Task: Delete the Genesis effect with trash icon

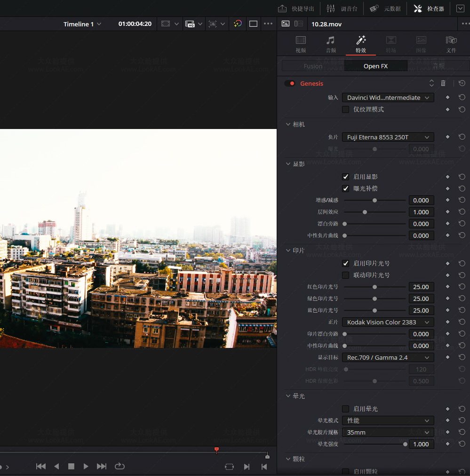Action: (443, 83)
